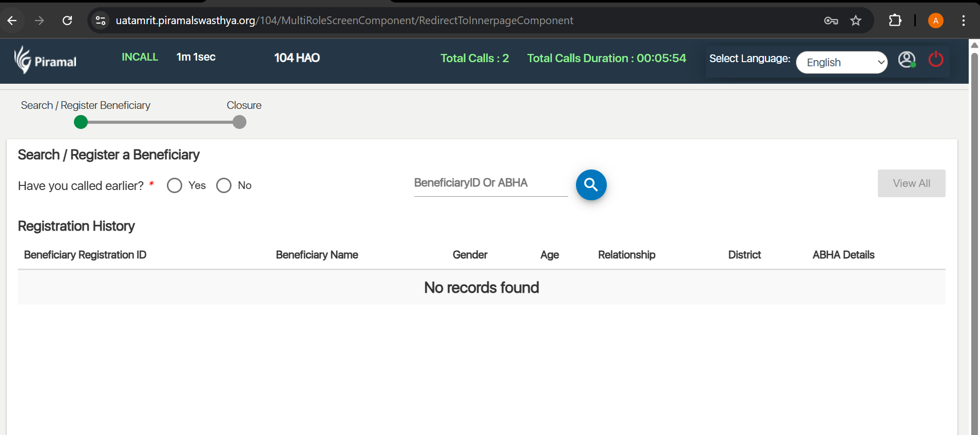This screenshot has width=980, height=435.
Task: Click the Piramal logo
Action: point(45,60)
